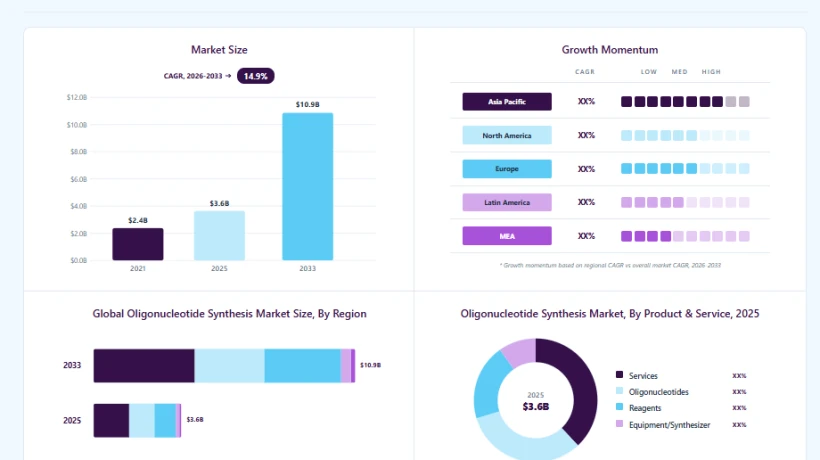Click the Latin America region label
820x460 pixels.
click(507, 202)
